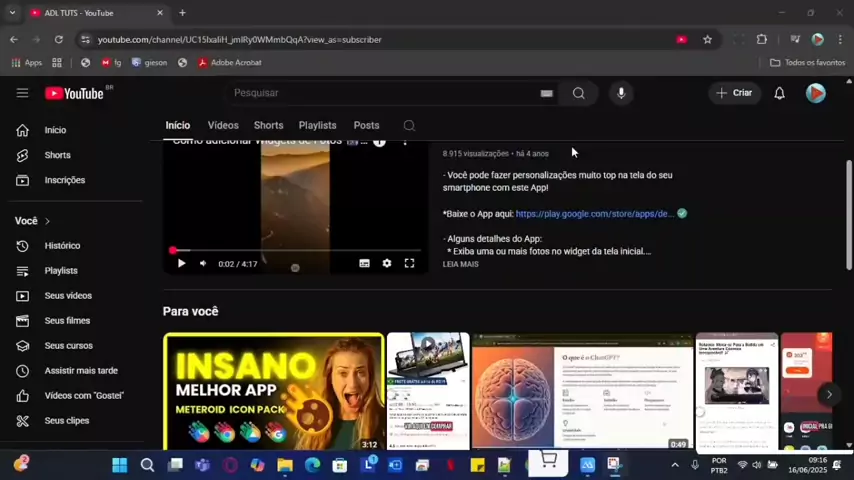Click the Criar button
Viewport: 854px width, 480px height.
734,93
